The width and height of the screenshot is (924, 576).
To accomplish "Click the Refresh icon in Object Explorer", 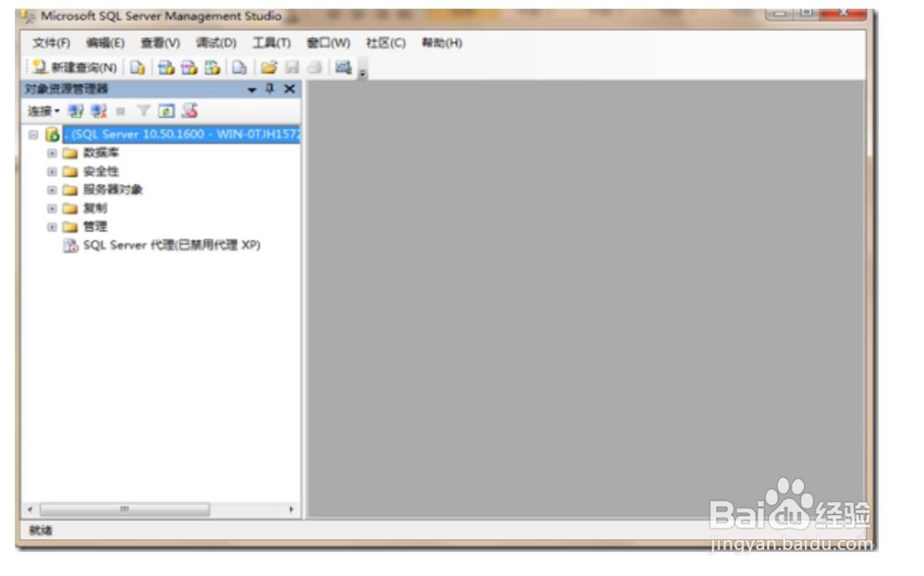I will pyautogui.click(x=166, y=111).
